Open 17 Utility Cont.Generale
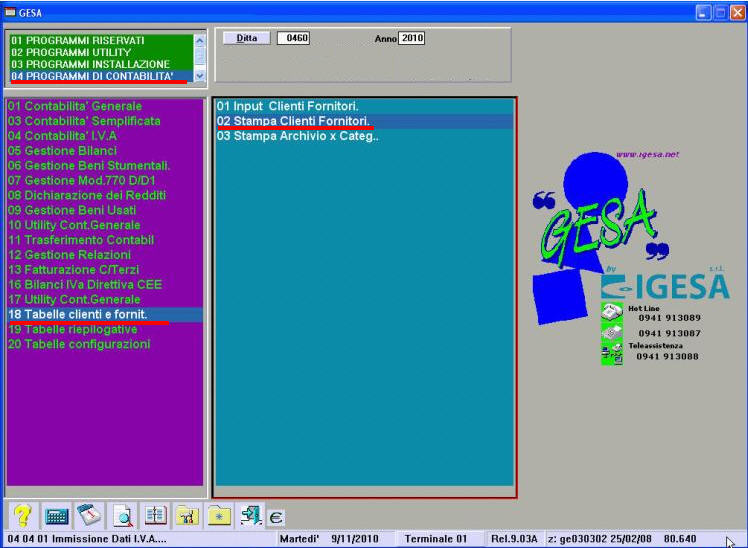This screenshot has width=748, height=548. point(105,300)
